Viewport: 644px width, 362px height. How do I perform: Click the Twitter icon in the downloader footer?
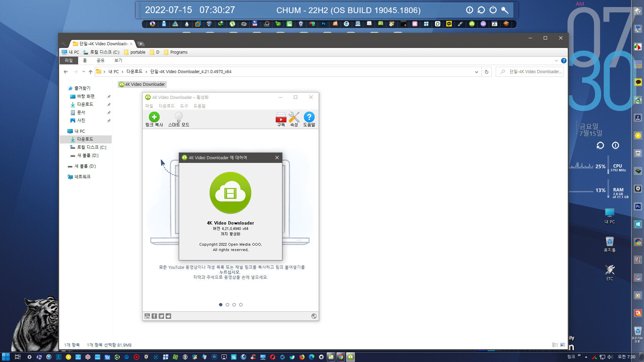tap(161, 316)
